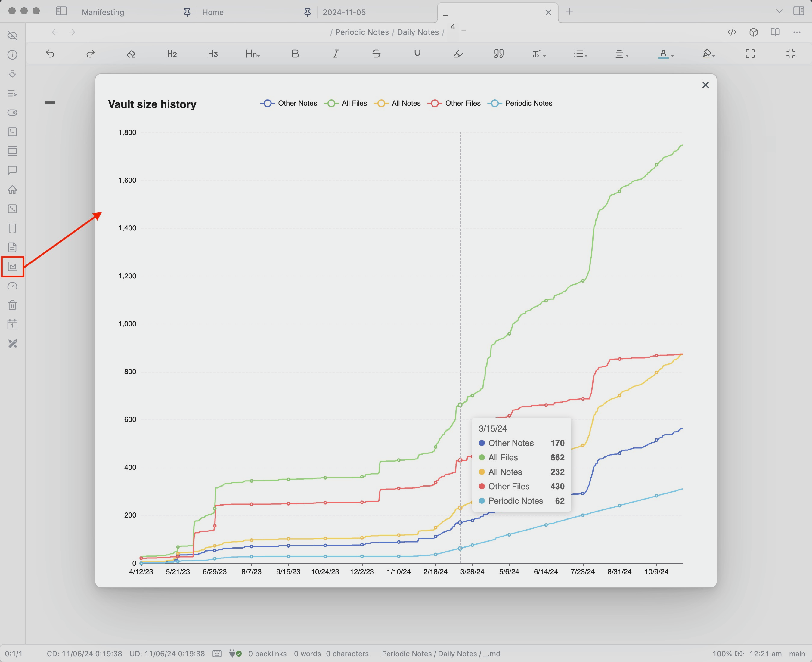
Task: Click Daily Notes in the breadcrumb path
Action: coord(418,32)
